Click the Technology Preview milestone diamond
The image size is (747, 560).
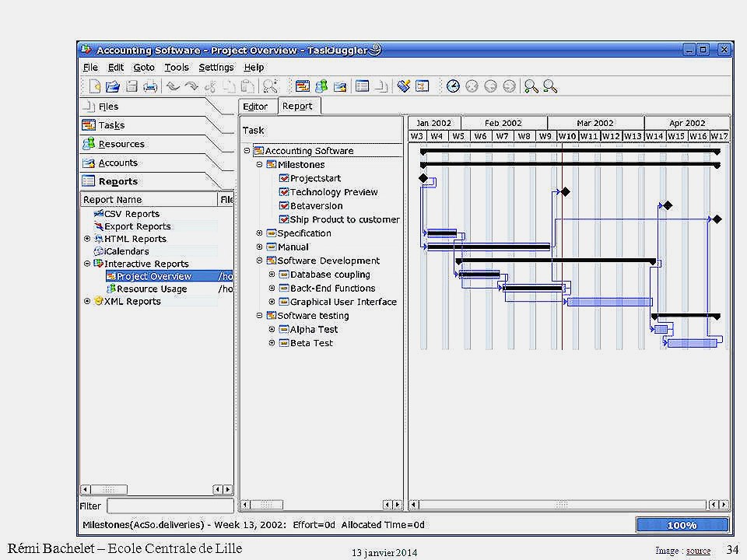click(x=566, y=192)
